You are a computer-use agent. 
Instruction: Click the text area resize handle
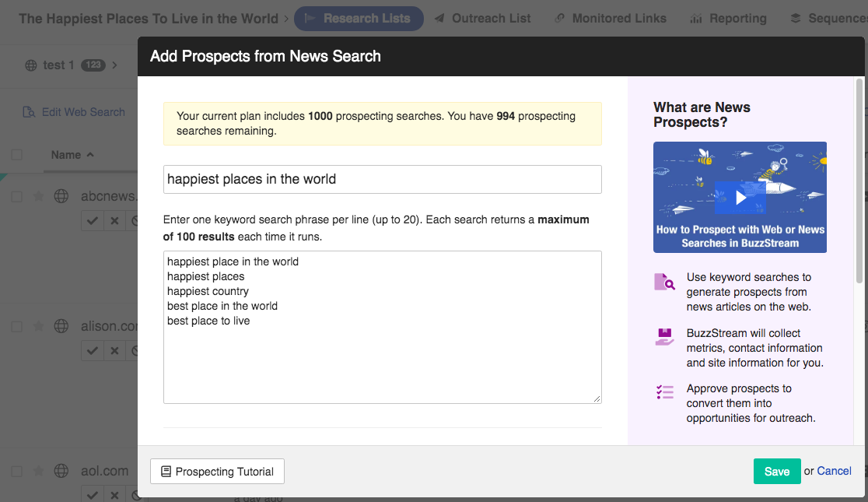click(597, 398)
